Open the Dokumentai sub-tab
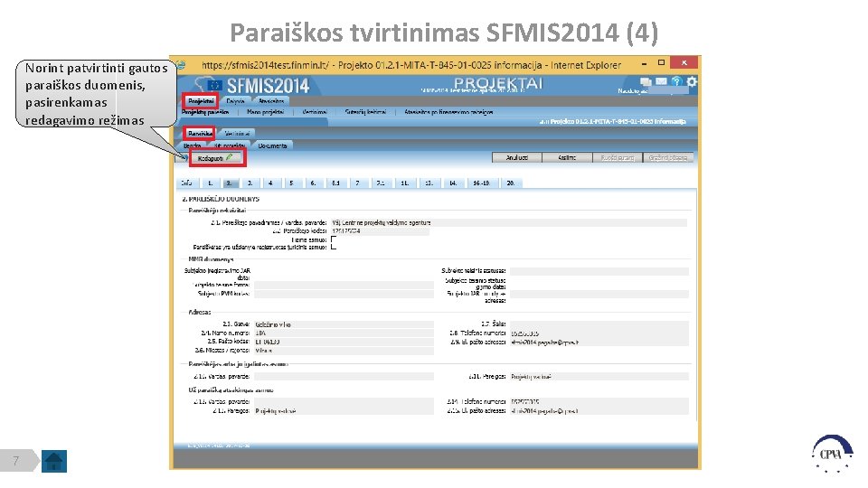The height and width of the screenshot is (488, 868). [272, 145]
